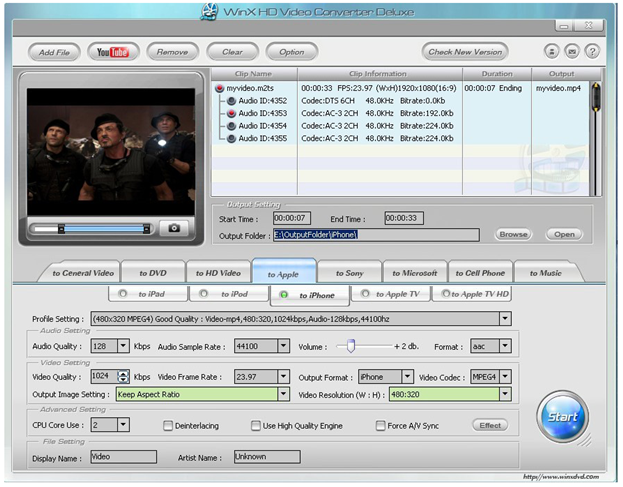The image size is (623, 487).
Task: Open the user registration icon
Action: 551,52
